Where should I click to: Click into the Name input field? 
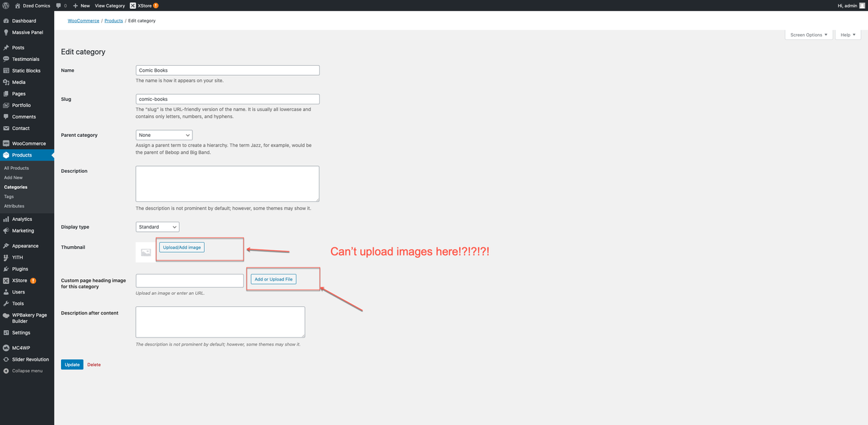[x=227, y=70]
